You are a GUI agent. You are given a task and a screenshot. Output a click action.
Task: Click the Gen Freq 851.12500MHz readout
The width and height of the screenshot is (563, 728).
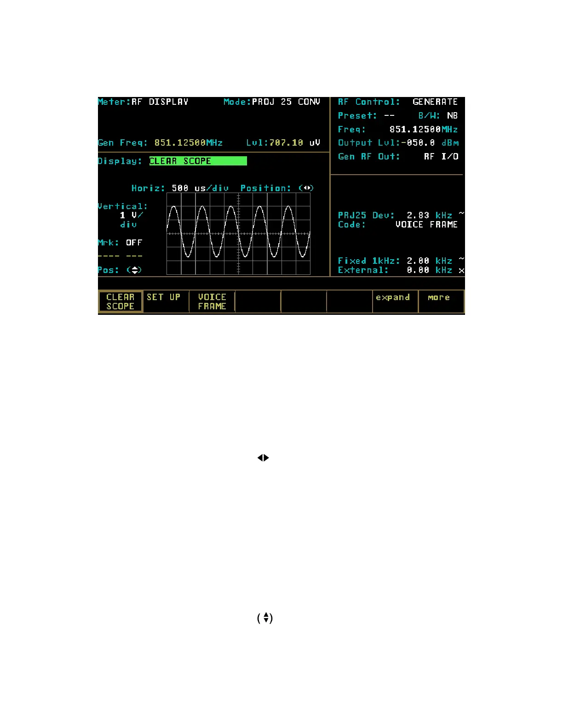tap(188, 143)
